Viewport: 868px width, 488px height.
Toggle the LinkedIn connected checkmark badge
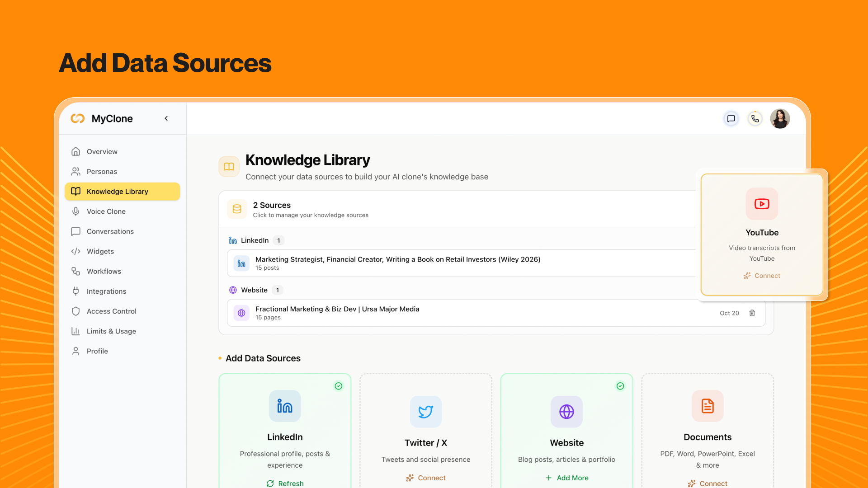click(x=339, y=386)
